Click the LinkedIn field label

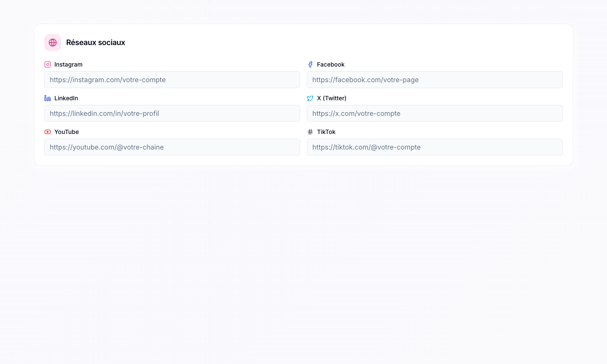point(66,98)
